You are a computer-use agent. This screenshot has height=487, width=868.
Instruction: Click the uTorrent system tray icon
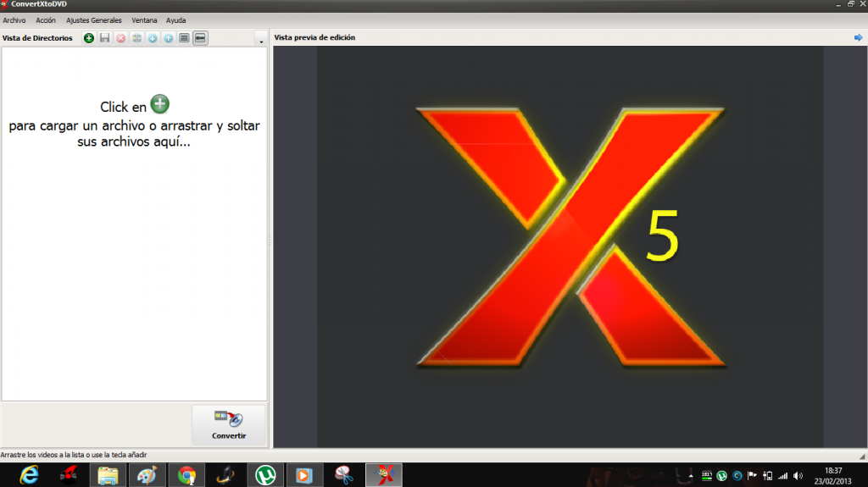click(722, 475)
